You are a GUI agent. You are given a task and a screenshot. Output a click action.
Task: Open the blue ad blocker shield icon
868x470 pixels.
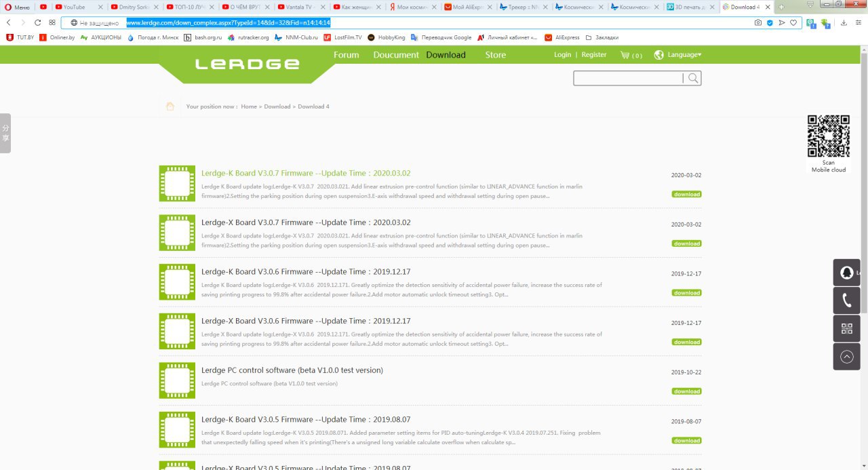tap(770, 22)
